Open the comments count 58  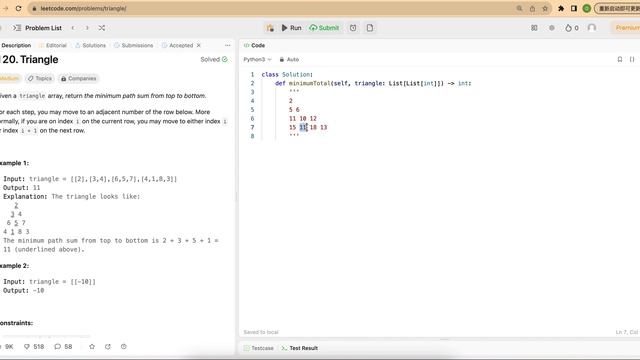pyautogui.click(x=63, y=347)
